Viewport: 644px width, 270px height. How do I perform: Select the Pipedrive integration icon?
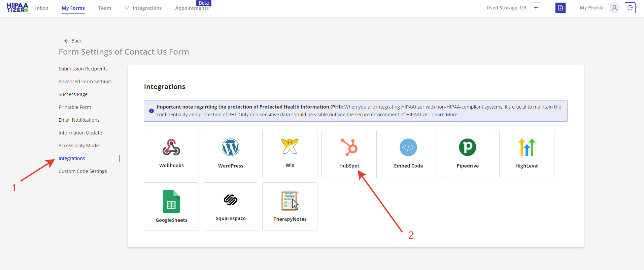point(468,147)
